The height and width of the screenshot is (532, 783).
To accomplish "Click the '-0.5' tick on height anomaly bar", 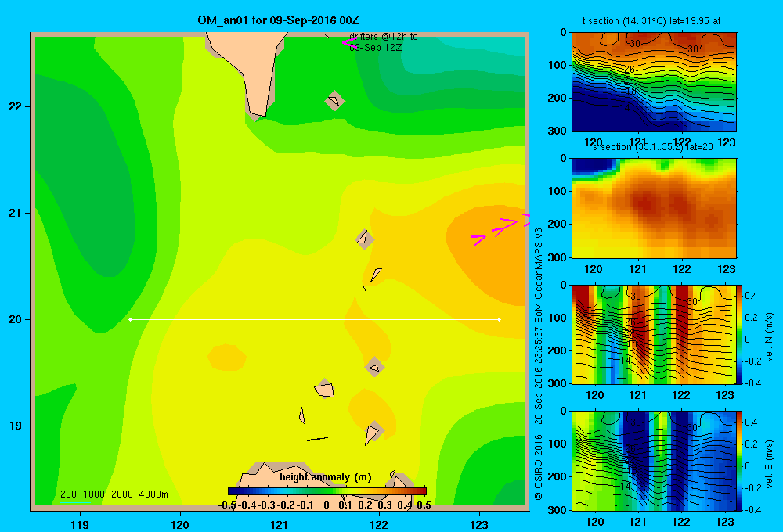I will 227,505.
